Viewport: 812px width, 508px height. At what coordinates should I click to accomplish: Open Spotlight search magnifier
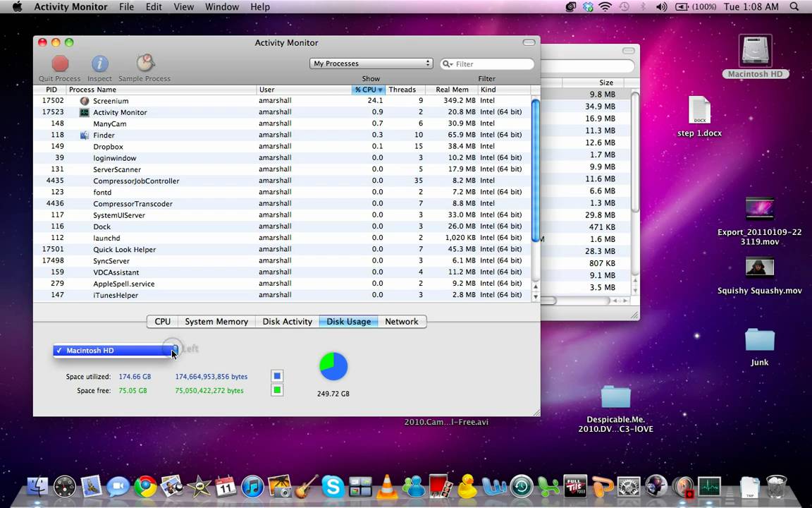point(794,7)
